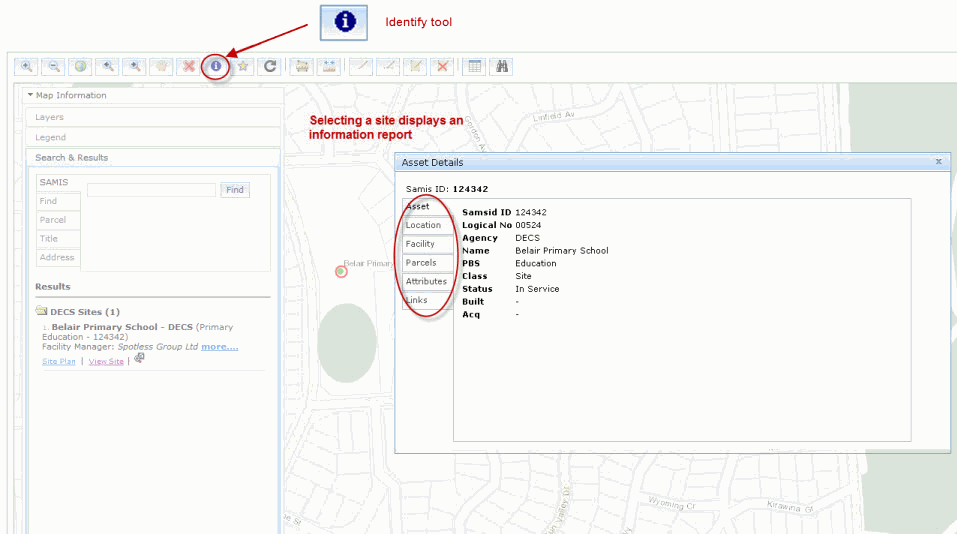Click the magnifier with left arrow icon
Image resolution: width=957 pixels, height=534 pixels.
[x=108, y=66]
